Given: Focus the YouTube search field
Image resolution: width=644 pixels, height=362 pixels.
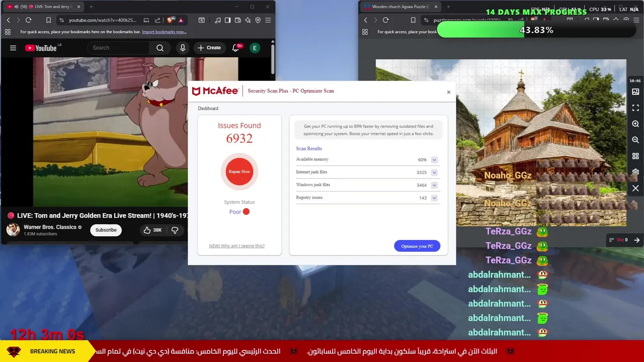Looking at the screenshot, I should (119, 48).
